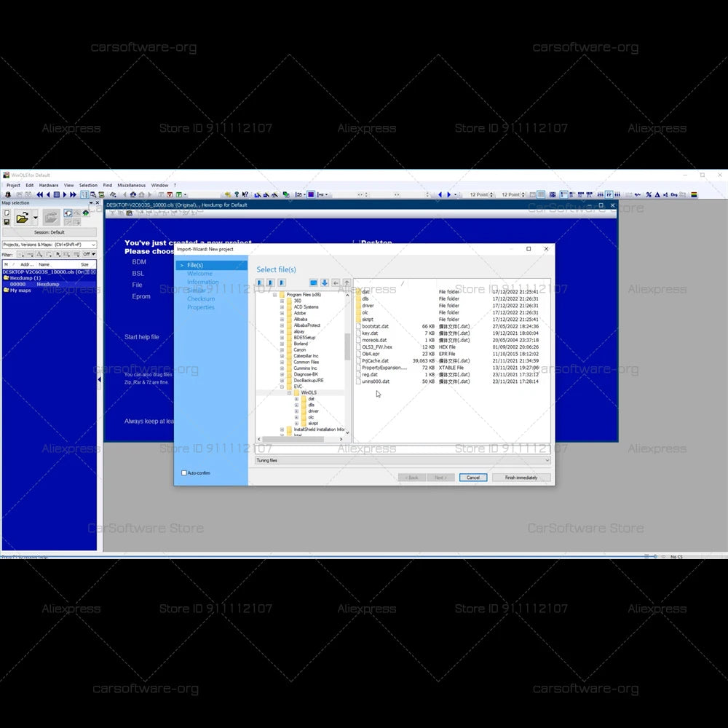Open the Projects, Versions & Maps combo box
Screen dimensions: 728x728
50,245
